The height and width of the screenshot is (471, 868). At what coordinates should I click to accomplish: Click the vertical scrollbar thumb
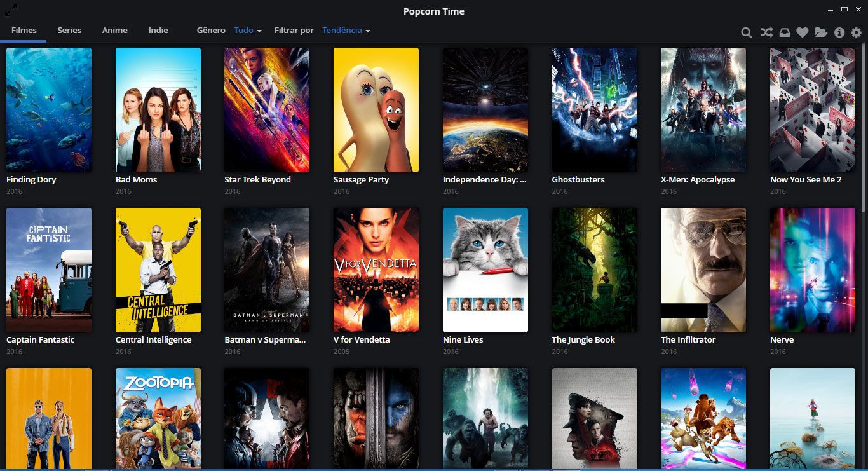(x=864, y=127)
